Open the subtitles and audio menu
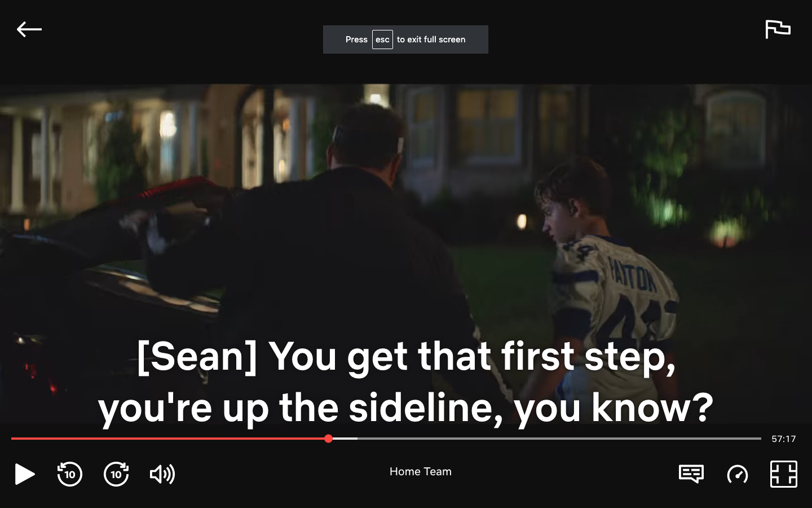812x508 pixels. coord(691,474)
